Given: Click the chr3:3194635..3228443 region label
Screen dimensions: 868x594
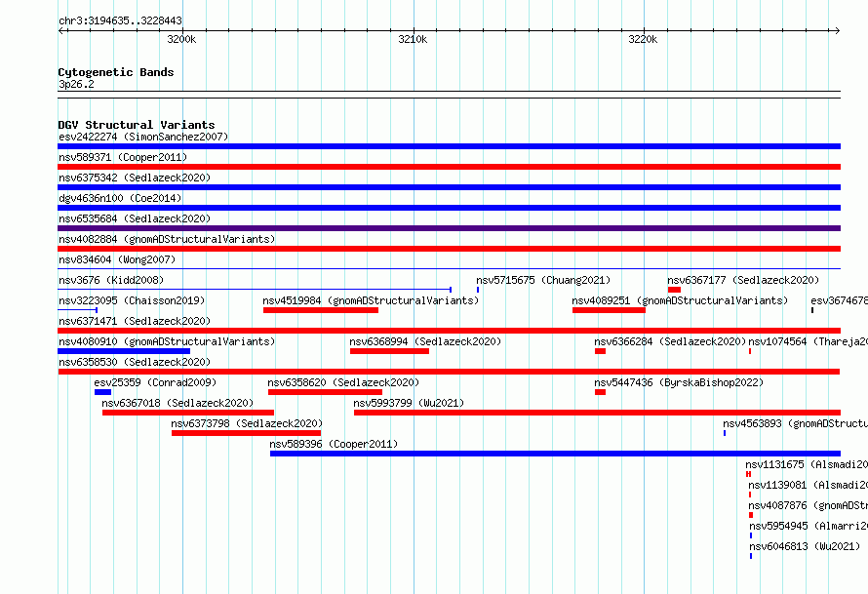Looking at the screenshot, I should (120, 20).
